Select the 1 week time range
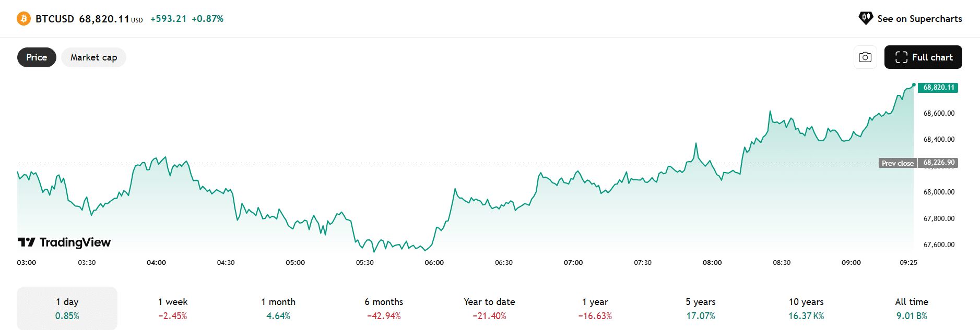 (x=173, y=308)
